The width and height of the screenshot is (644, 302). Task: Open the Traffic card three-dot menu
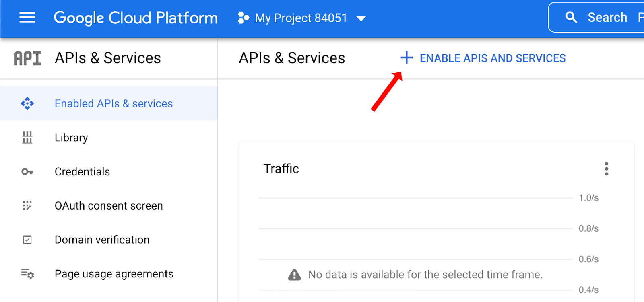click(607, 169)
